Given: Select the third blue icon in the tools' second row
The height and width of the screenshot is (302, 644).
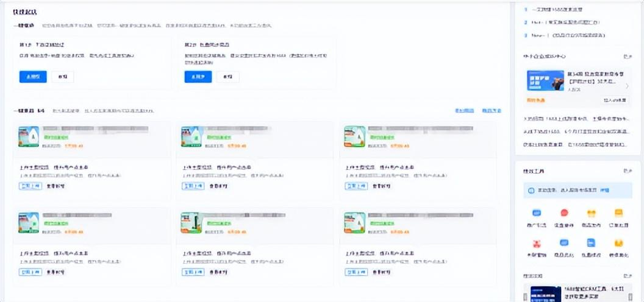Looking at the screenshot, I should (x=591, y=244).
